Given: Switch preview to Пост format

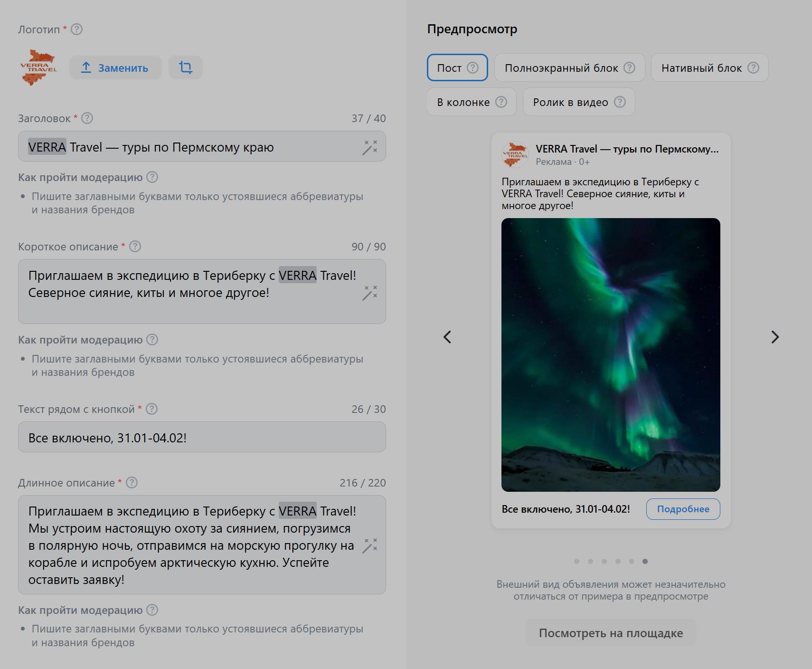Looking at the screenshot, I should [457, 67].
